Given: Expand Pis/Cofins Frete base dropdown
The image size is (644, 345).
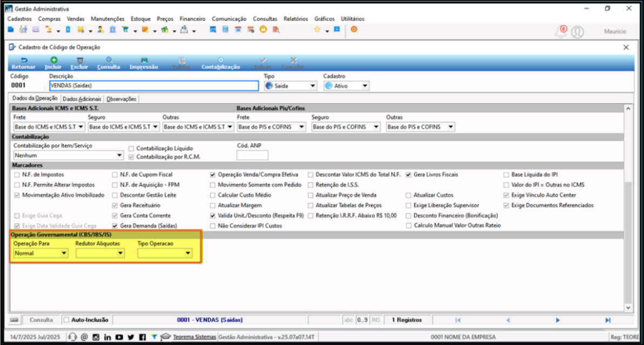Looking at the screenshot, I should pyautogui.click(x=301, y=127).
